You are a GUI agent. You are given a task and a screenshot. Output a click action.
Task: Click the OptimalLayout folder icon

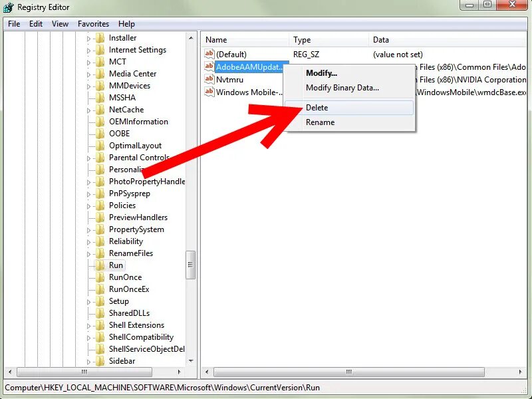click(100, 146)
